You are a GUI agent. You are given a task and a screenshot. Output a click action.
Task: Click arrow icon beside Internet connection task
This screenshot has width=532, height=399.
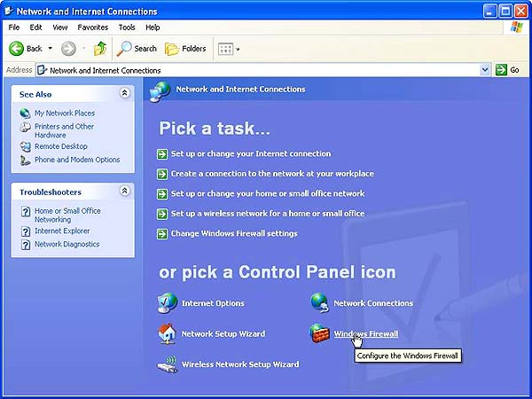click(x=162, y=154)
